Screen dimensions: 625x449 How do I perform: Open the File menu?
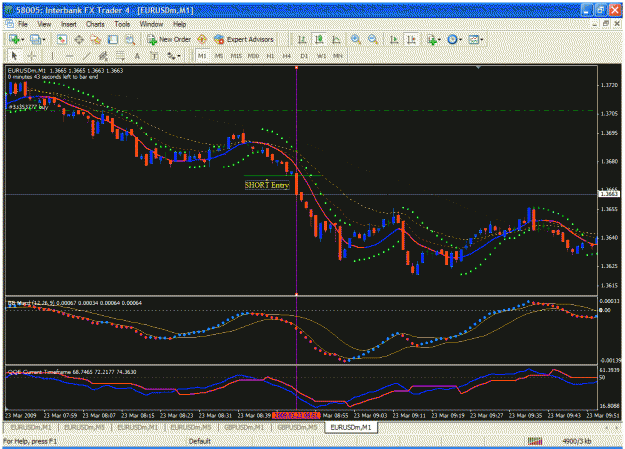[23, 24]
